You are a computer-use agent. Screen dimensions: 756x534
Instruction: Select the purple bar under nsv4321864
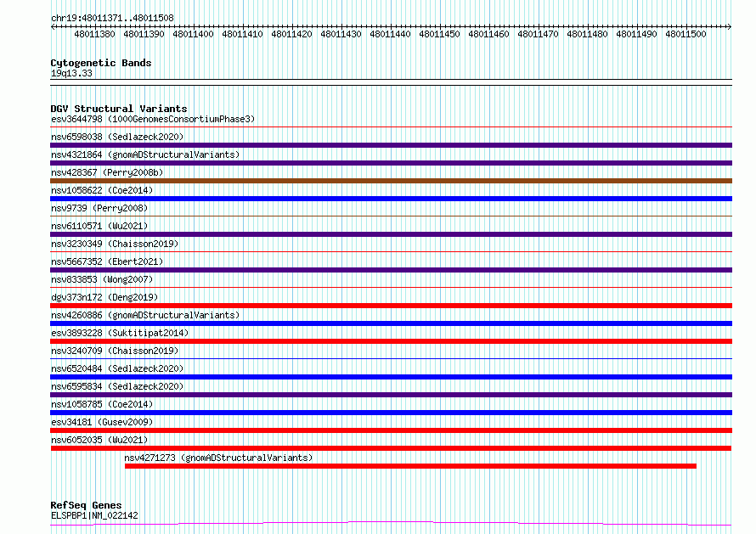pos(391,163)
